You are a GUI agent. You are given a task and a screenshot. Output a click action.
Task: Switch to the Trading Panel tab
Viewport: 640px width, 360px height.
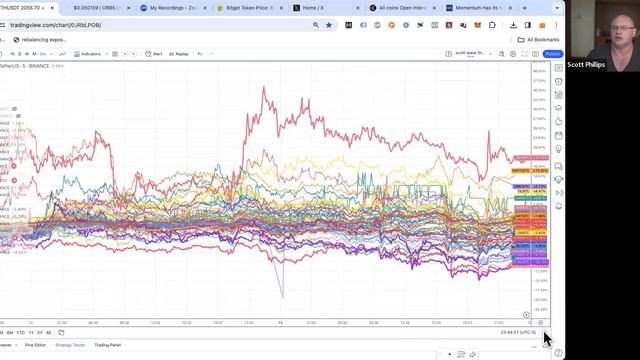tap(108, 345)
